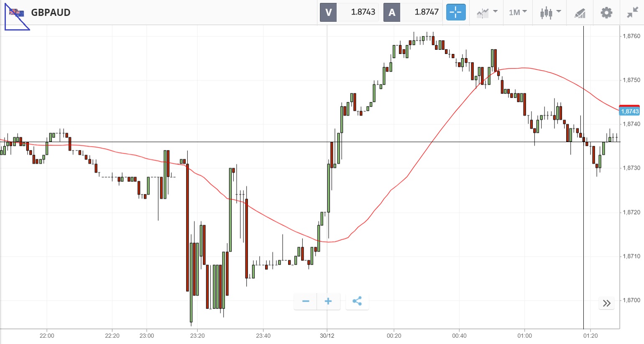644x344 pixels.
Task: Toggle the crosshair cursor button
Action: pos(455,12)
